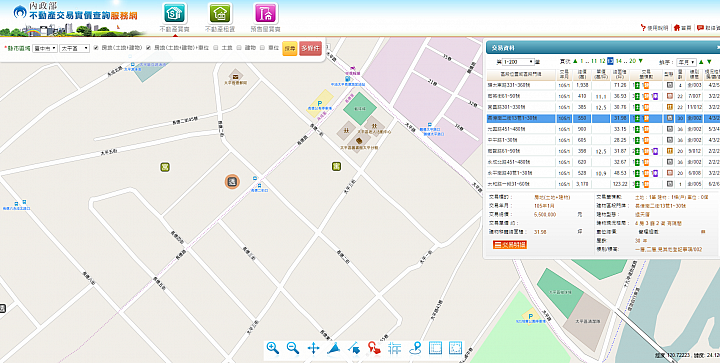Viewport: 720px width, 363px height.
Task: Open the district dropdown showing 太平區
Action: (74, 48)
